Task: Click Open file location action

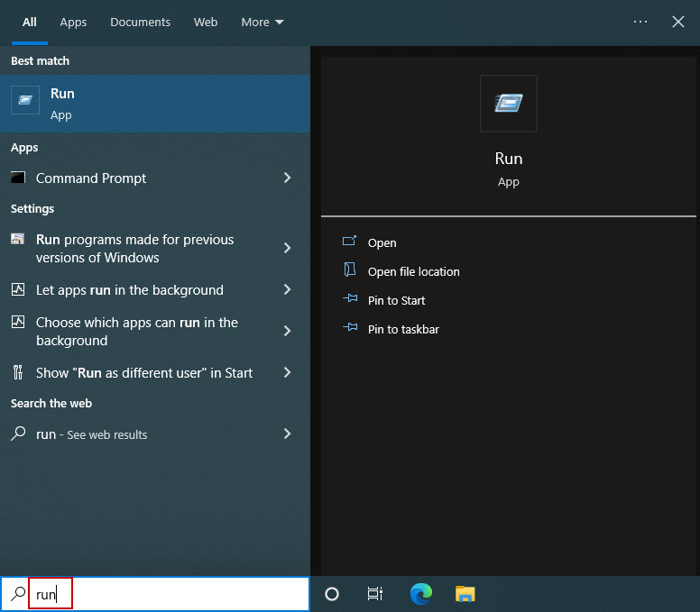Action: [x=413, y=271]
